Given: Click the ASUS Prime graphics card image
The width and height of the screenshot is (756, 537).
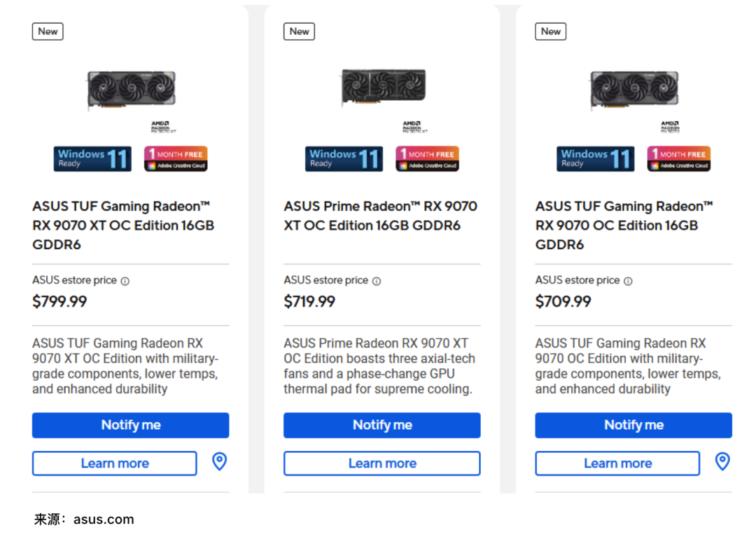Looking at the screenshot, I should point(383,88).
